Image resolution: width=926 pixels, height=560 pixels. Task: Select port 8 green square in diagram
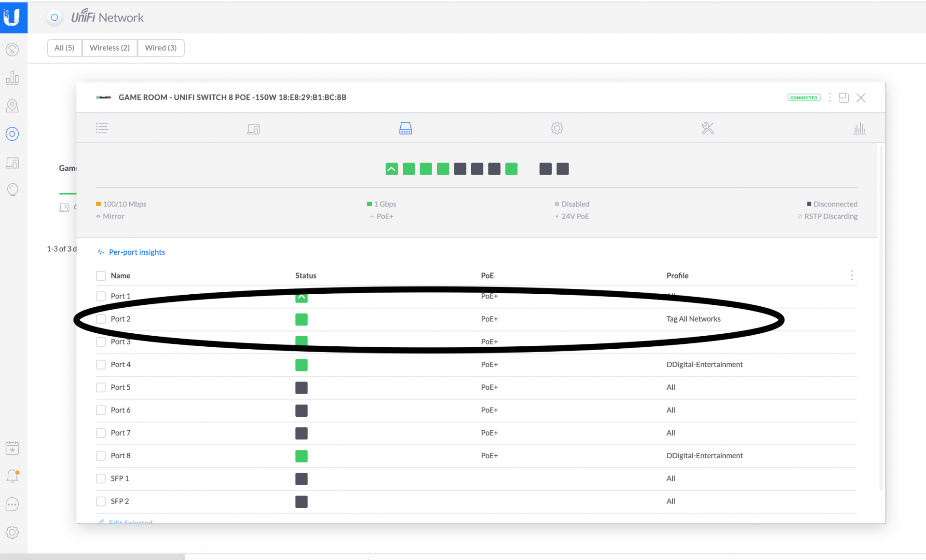(x=511, y=169)
